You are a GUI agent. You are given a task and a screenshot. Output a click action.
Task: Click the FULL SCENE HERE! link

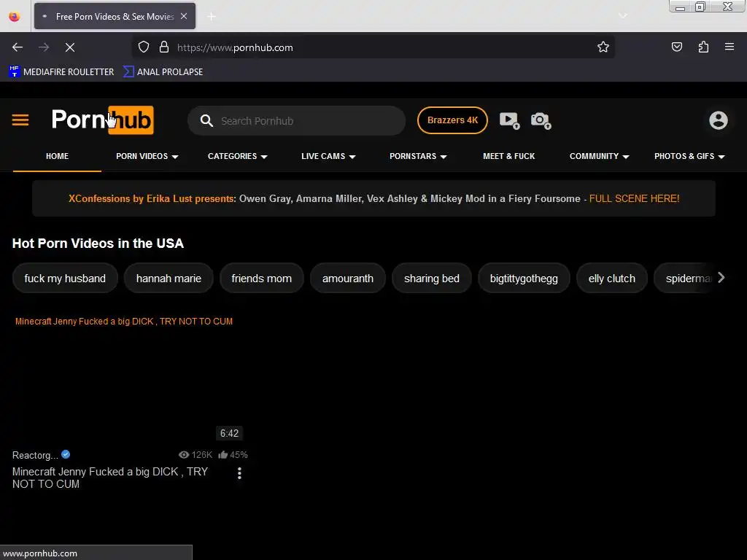click(x=634, y=198)
